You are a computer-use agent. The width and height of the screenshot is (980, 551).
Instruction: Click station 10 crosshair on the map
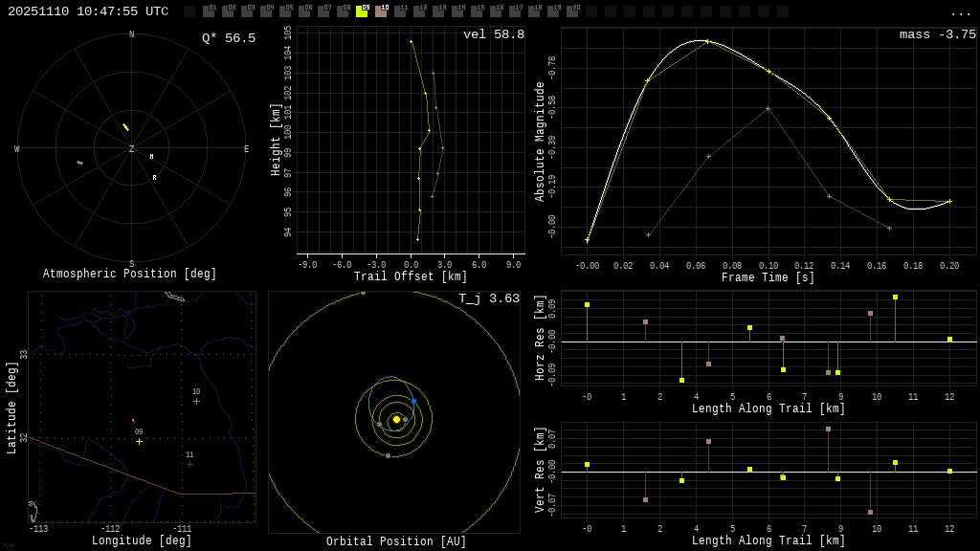pos(196,401)
